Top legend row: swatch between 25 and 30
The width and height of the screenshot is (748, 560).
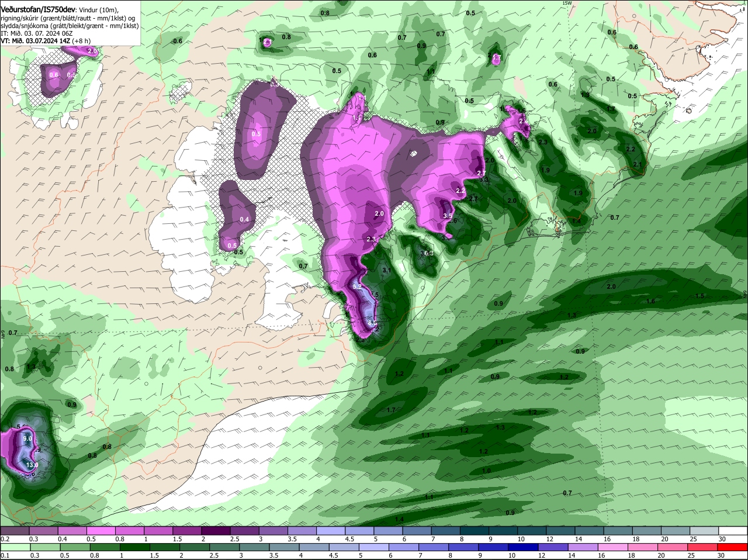[x=704, y=531]
